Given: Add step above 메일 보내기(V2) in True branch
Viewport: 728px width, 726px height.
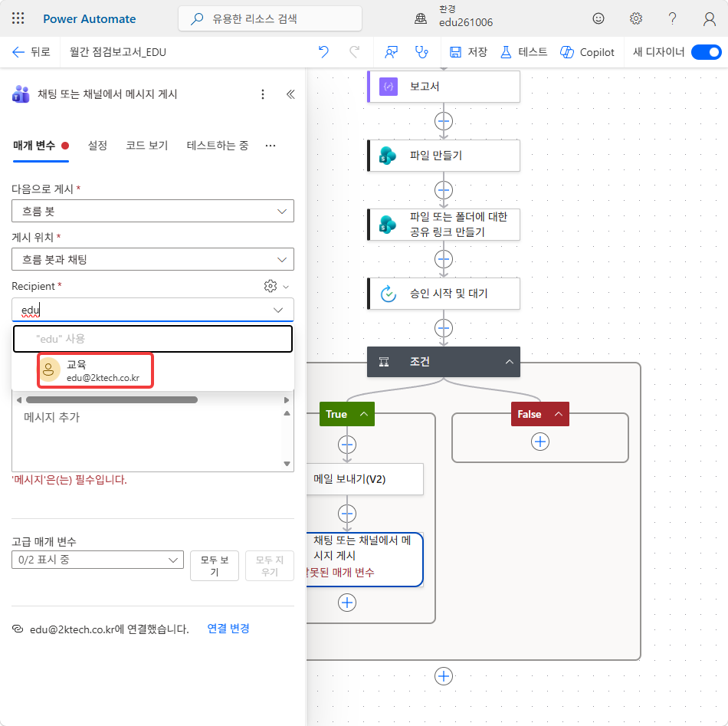Looking at the screenshot, I should [347, 445].
